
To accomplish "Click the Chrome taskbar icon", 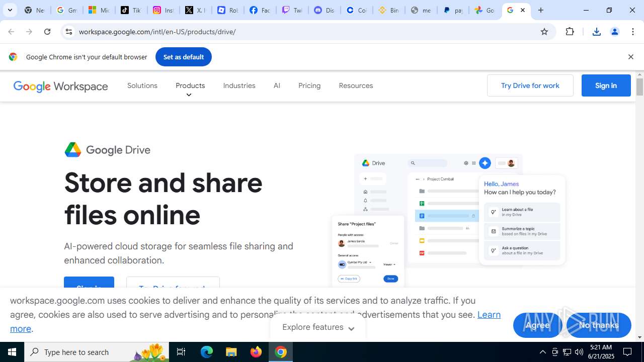I will [x=281, y=352].
